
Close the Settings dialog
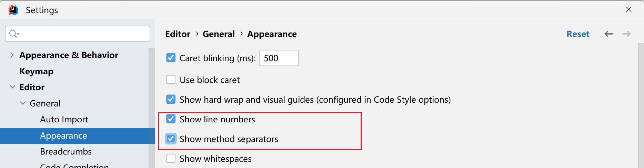click(x=629, y=10)
